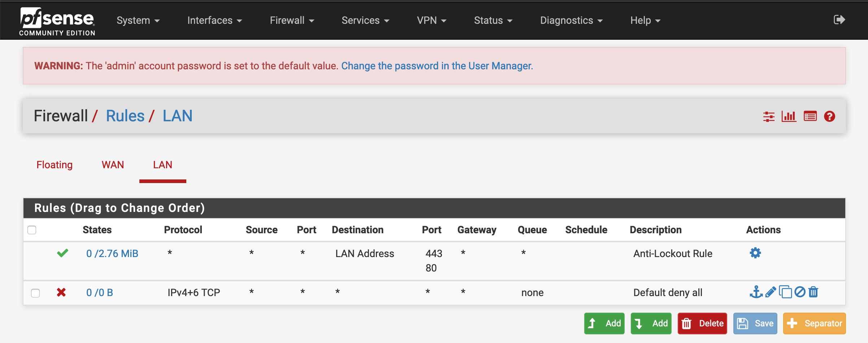Expand the Services menu

coord(365,21)
